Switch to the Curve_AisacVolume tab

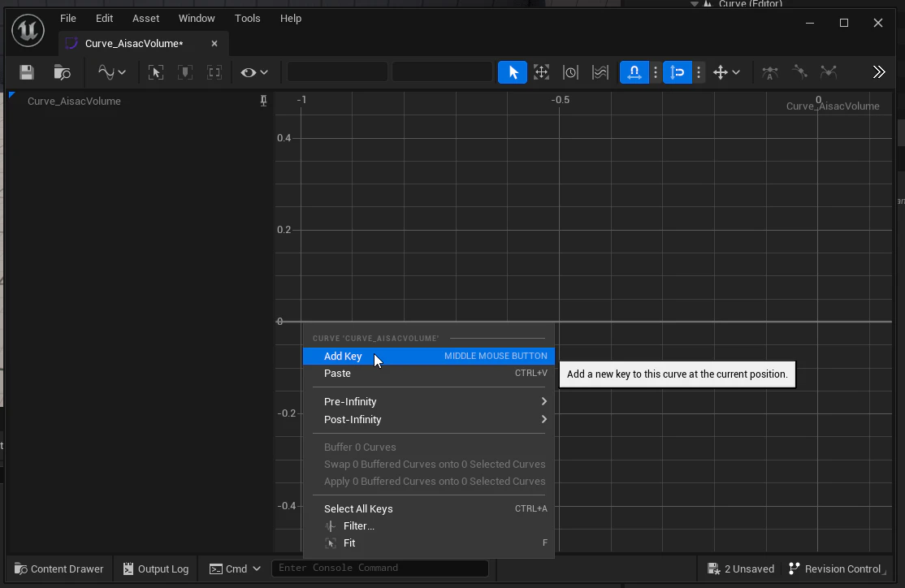click(134, 43)
